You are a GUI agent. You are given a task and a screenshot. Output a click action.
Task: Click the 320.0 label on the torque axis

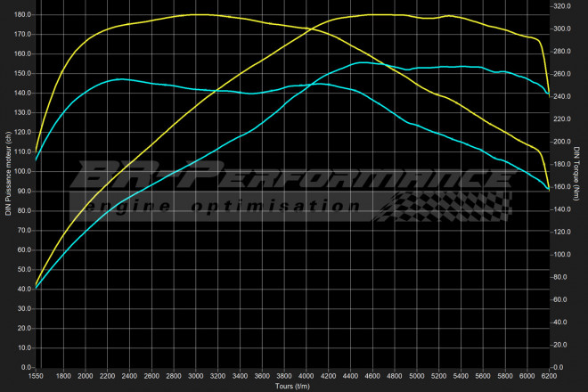pyautogui.click(x=563, y=6)
